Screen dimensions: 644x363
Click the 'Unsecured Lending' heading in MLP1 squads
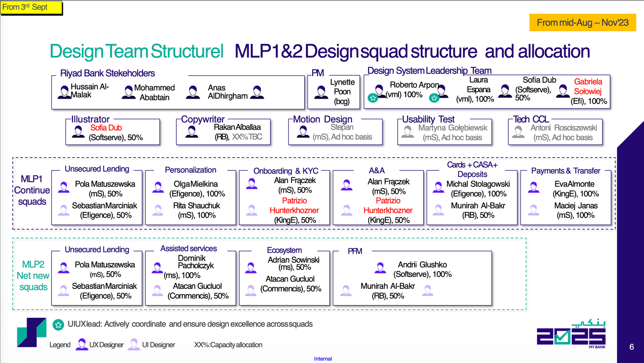point(97,169)
